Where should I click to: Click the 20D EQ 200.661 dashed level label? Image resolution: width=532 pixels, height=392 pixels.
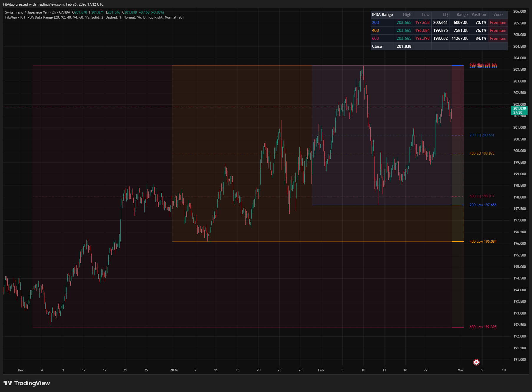[x=482, y=135]
